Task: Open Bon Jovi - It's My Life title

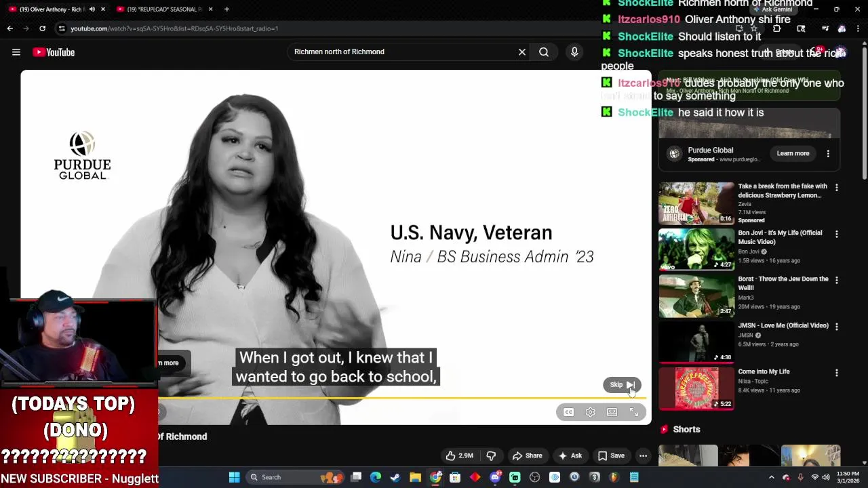Action: 780,237
